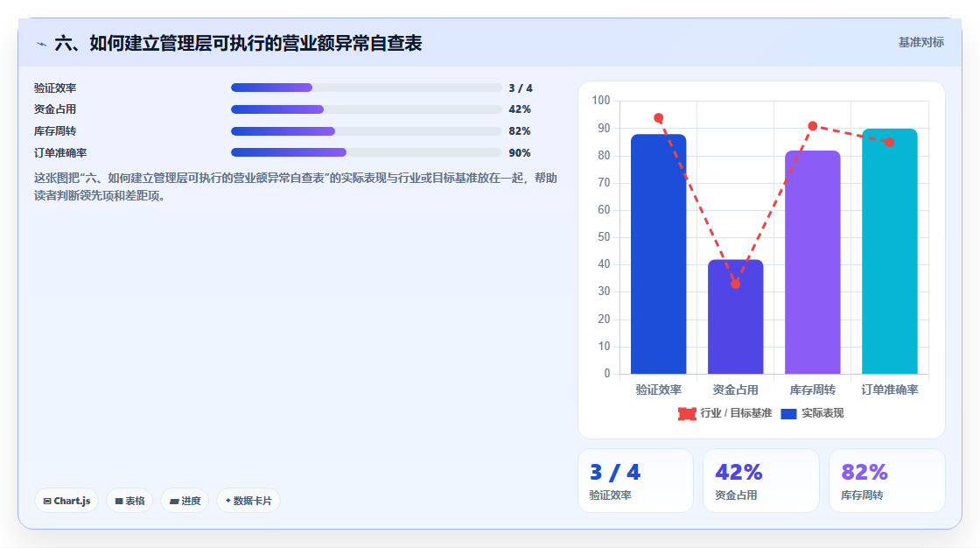Click the 资金占用 row label in list
980x548 pixels.
coord(55,109)
